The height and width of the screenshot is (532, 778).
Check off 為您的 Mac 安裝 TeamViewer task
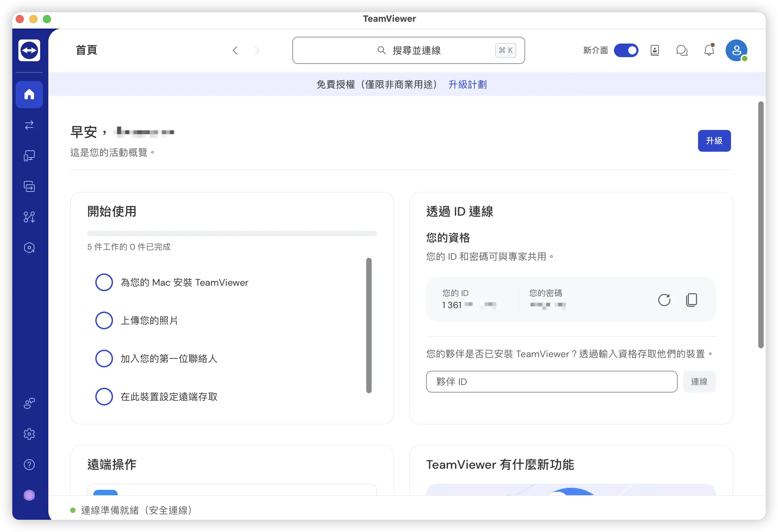[x=104, y=282]
